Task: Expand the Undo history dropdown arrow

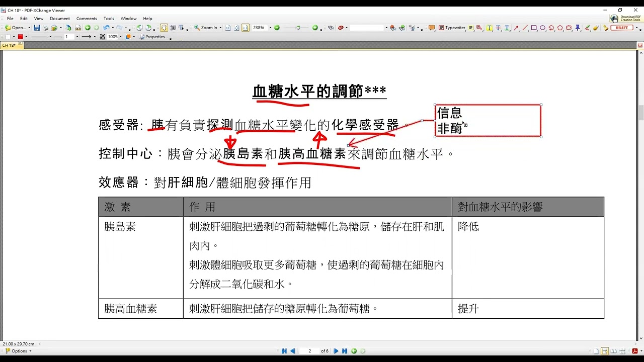Action: pos(113,28)
